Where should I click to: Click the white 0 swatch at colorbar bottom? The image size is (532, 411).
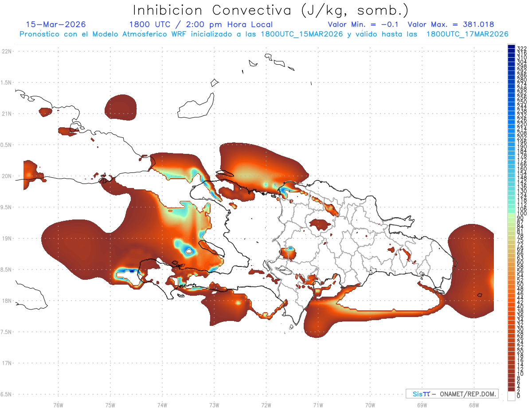[x=511, y=396]
